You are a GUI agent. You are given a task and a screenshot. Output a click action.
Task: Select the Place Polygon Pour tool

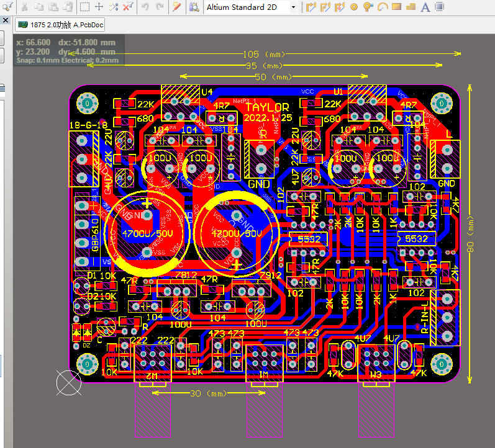click(x=411, y=7)
